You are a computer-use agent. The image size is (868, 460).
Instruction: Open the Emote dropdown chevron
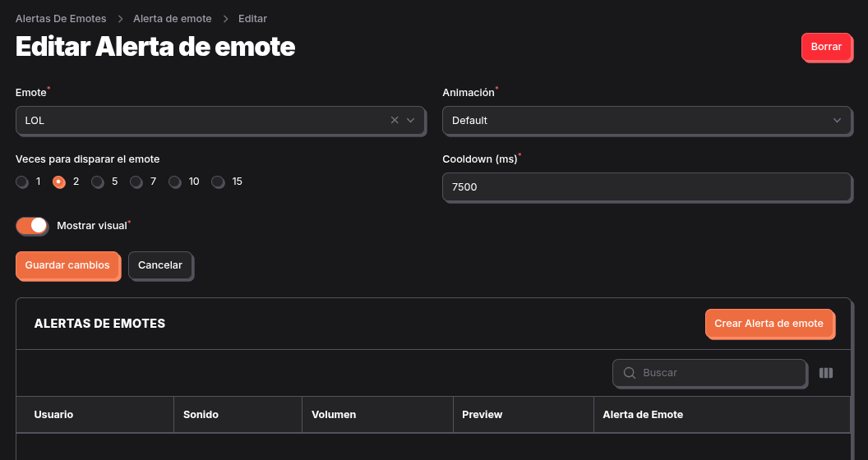coord(411,120)
